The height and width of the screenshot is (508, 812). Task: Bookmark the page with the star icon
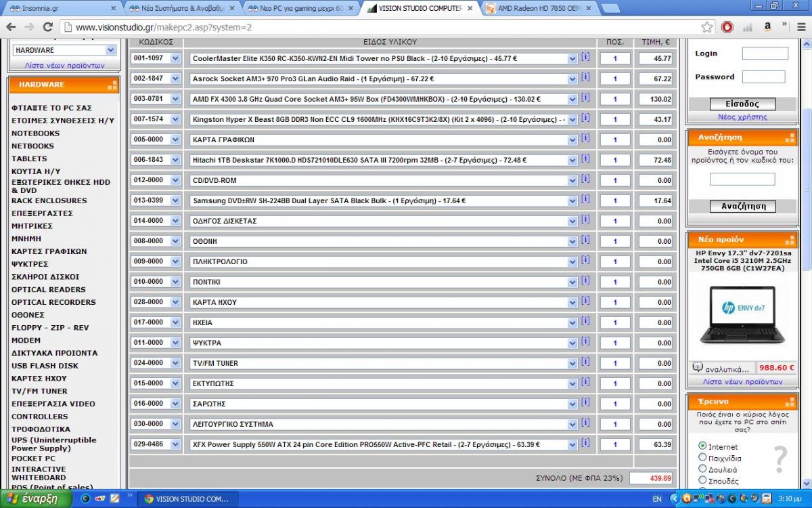707,27
